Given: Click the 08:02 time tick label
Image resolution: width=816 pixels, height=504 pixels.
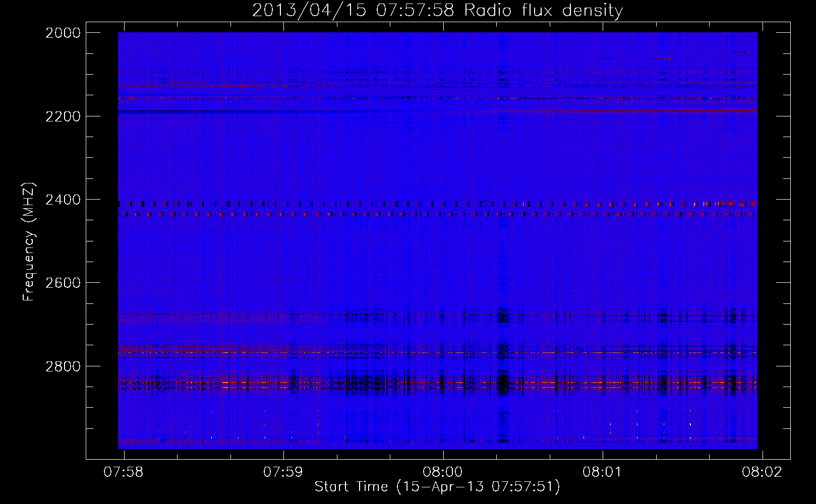Looking at the screenshot, I should (x=762, y=472).
